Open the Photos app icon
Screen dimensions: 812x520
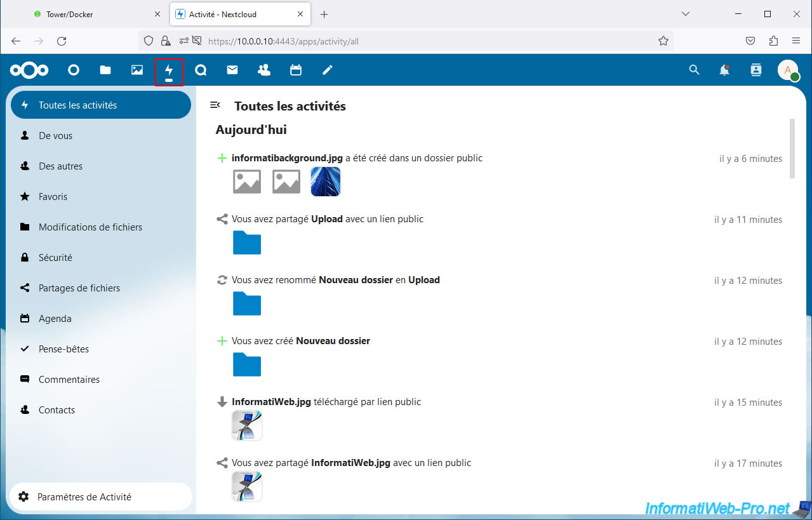tap(137, 70)
